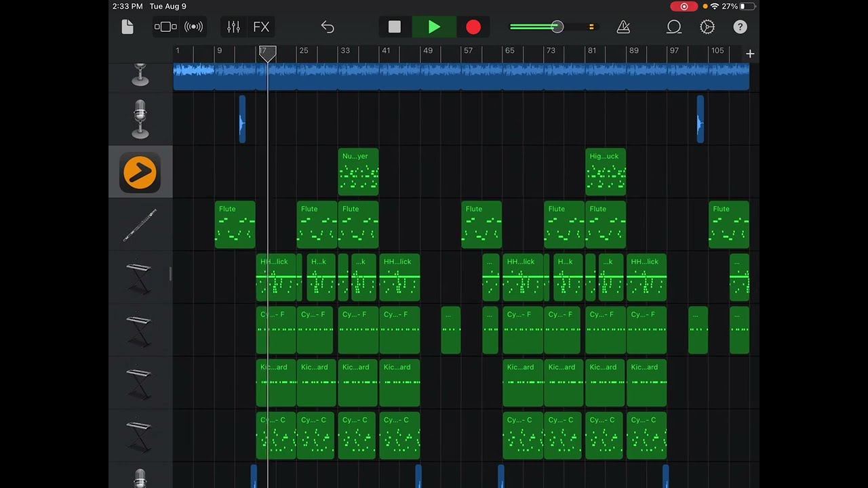The image size is (868, 488).
Task: Toggle the metronome
Action: [623, 27]
